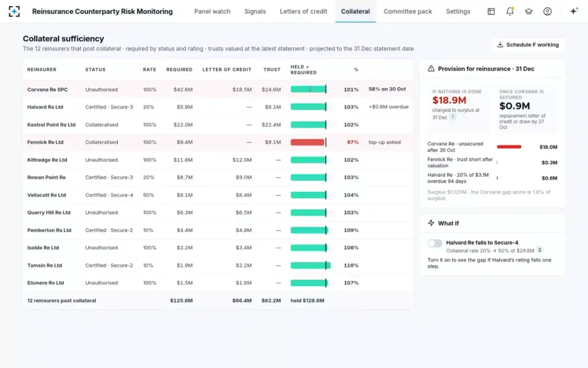The height and width of the screenshot is (368, 588).
Task: Download the Schedule F working
Action: pos(528,45)
